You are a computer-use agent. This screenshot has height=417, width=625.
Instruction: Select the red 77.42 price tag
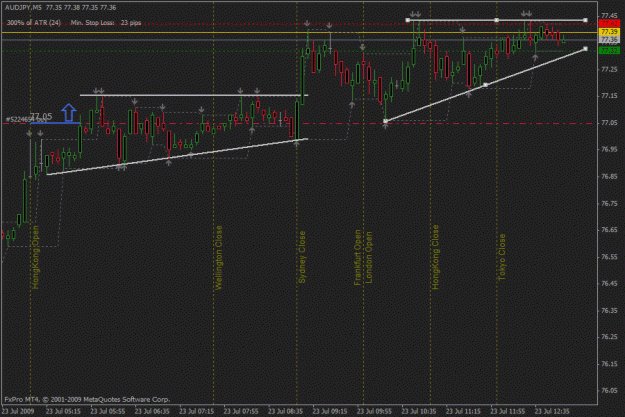tap(610, 24)
